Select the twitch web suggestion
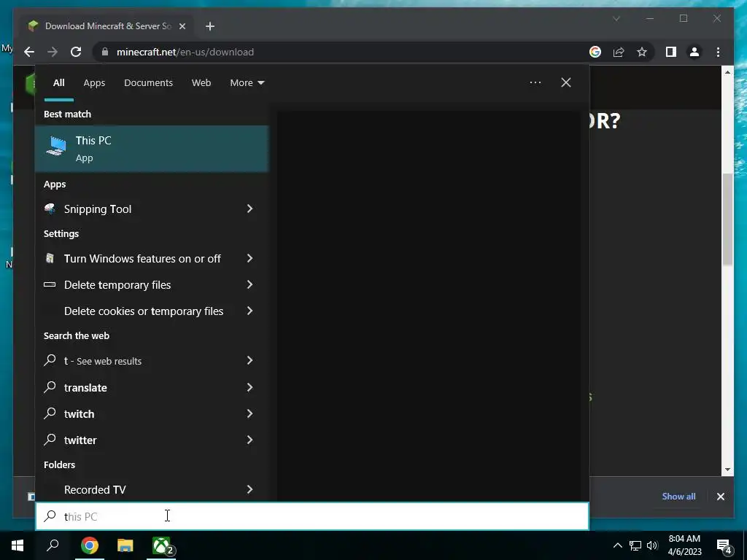Viewport: 747px width, 560px height. click(x=152, y=413)
